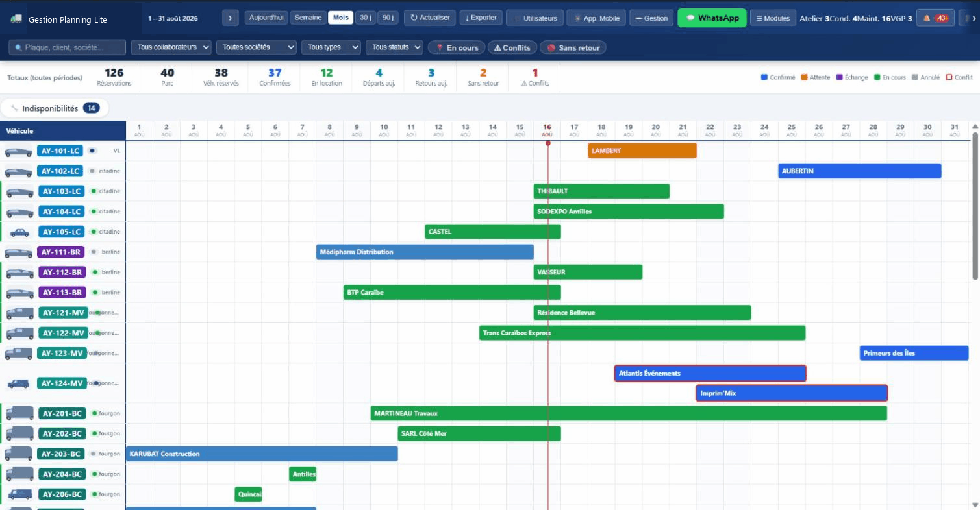This screenshot has width=980, height=510.
Task: Open the Imprim'Mix conflict reservation
Action: (792, 393)
